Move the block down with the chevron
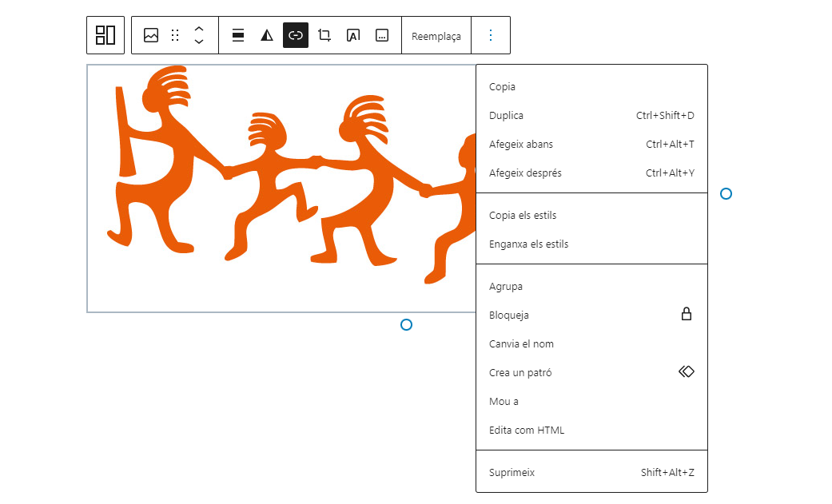 pyautogui.click(x=199, y=42)
